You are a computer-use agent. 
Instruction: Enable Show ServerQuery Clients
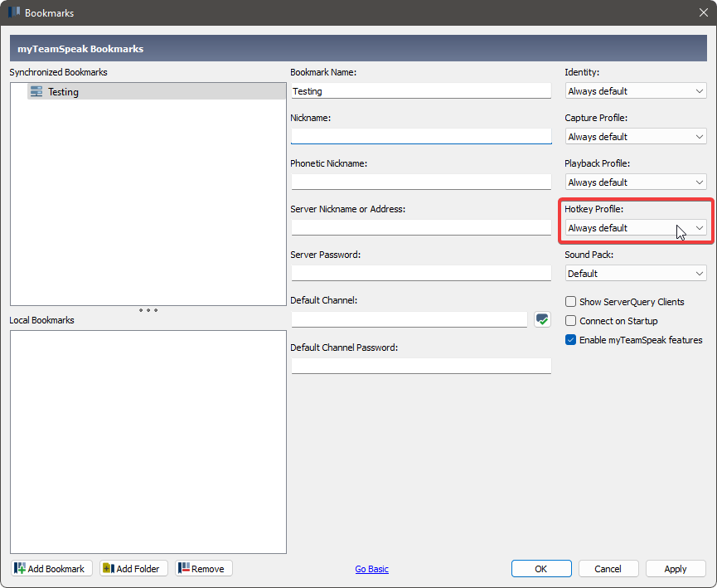[570, 302]
